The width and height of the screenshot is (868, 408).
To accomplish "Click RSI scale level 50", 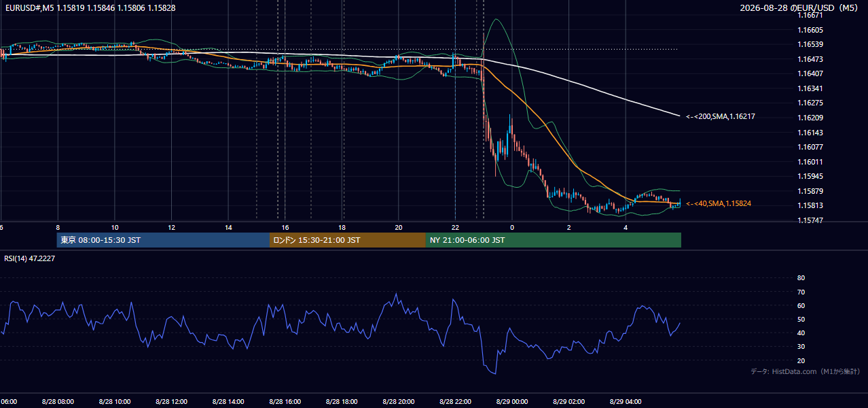I will tap(801, 319).
